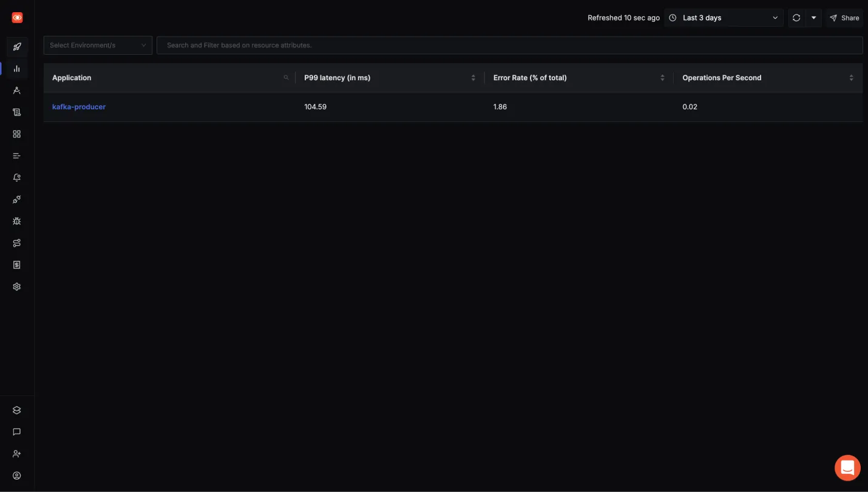The height and width of the screenshot is (492, 868).
Task: Click the SigNoz logo icon
Action: [x=17, y=18]
